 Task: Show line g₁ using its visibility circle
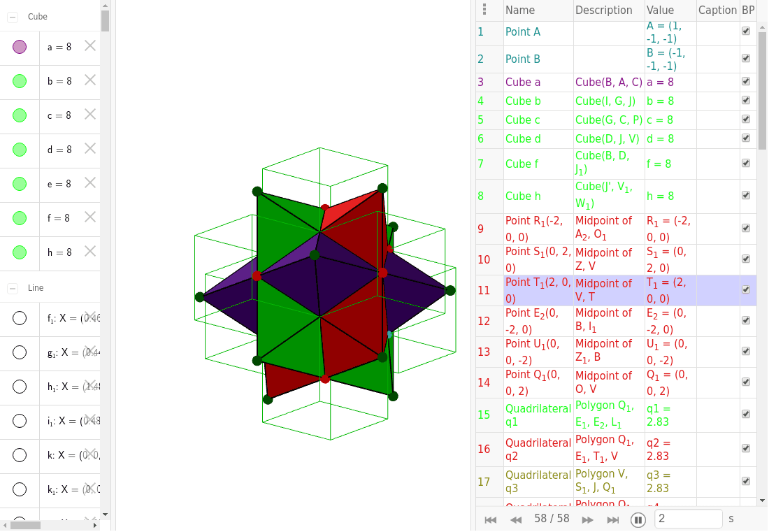click(x=20, y=352)
